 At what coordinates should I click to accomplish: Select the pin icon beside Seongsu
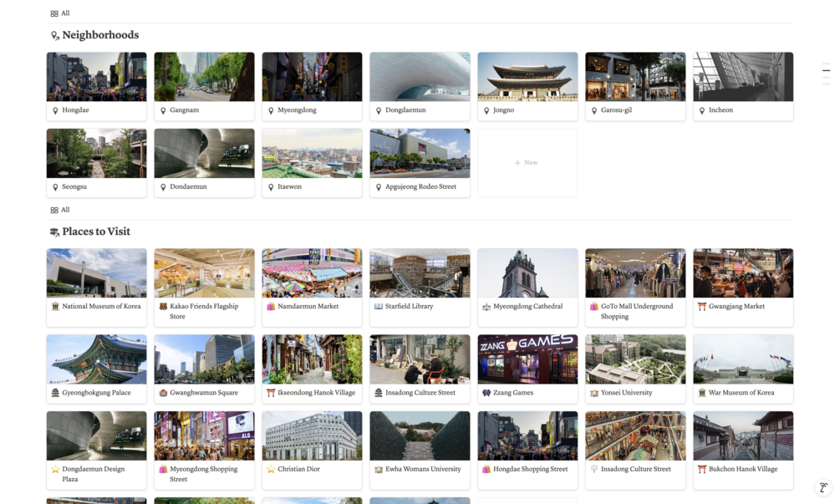(x=55, y=187)
